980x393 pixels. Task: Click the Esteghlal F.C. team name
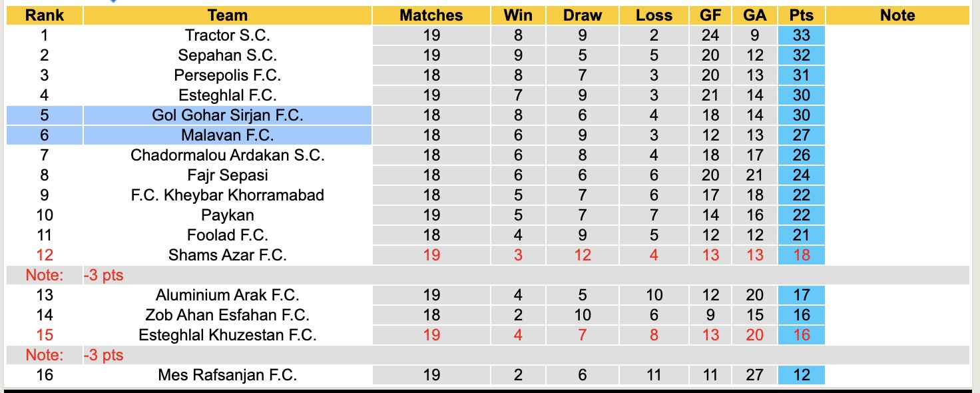tap(227, 95)
